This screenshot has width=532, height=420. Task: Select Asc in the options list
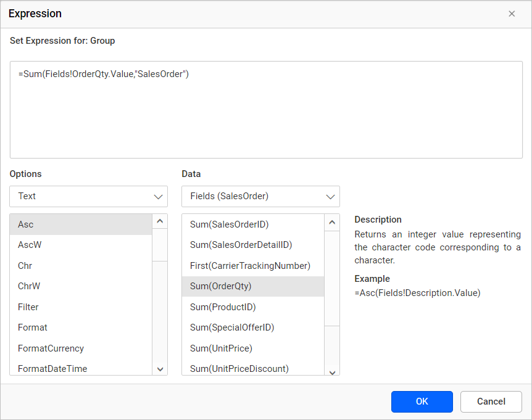(x=81, y=224)
